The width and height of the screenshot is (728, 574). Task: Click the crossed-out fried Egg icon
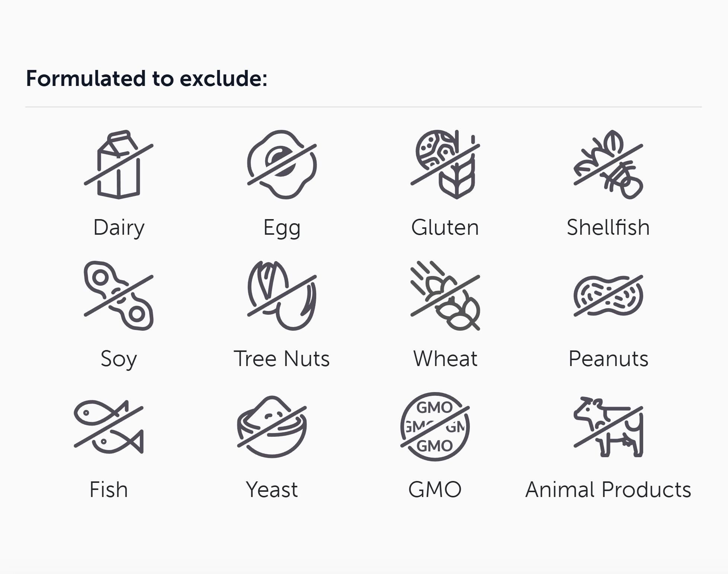(x=282, y=164)
